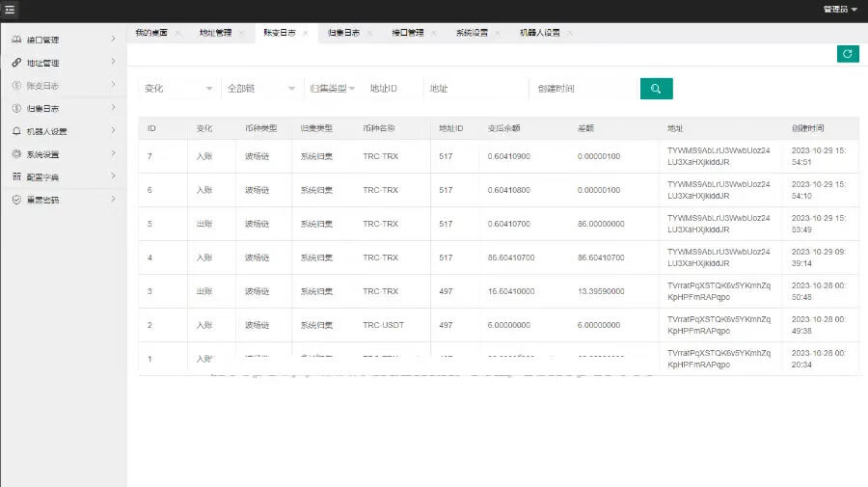Open the 归集类型 dropdown
Screen dimensions: 868x487
pos(332,89)
